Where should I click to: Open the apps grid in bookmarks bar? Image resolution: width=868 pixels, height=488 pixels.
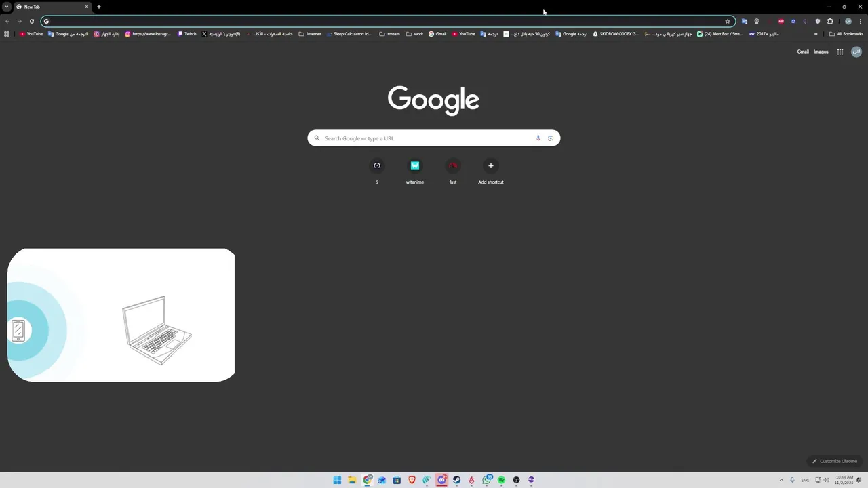pyautogui.click(x=7, y=33)
